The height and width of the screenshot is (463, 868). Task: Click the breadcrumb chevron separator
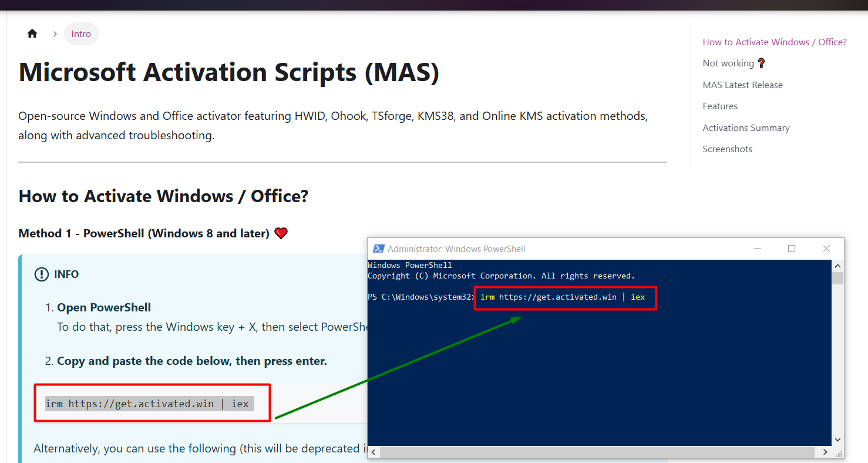[55, 33]
